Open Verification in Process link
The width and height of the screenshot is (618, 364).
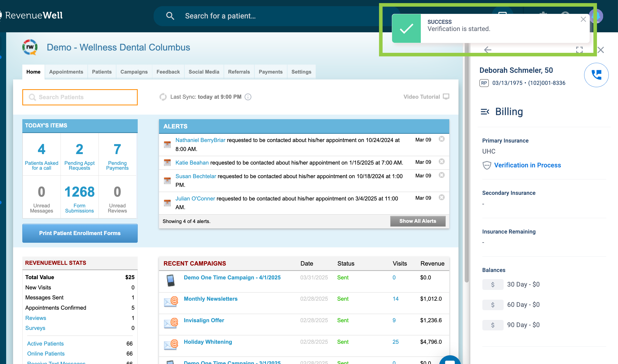[x=527, y=165]
